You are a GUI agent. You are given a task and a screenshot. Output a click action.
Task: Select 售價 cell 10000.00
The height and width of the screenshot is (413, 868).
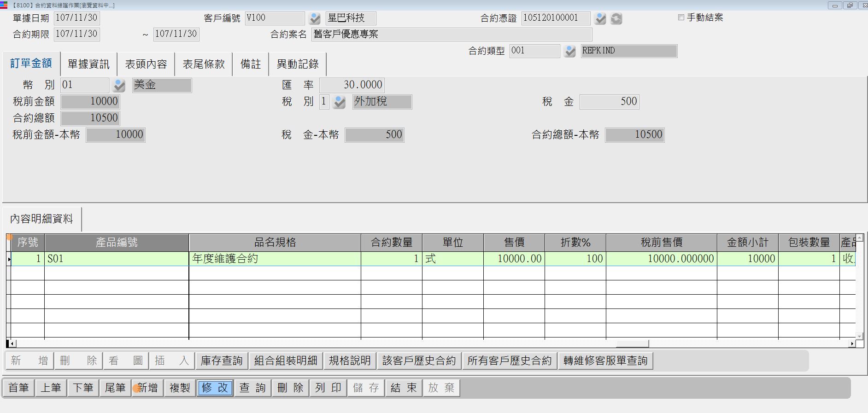(x=514, y=259)
